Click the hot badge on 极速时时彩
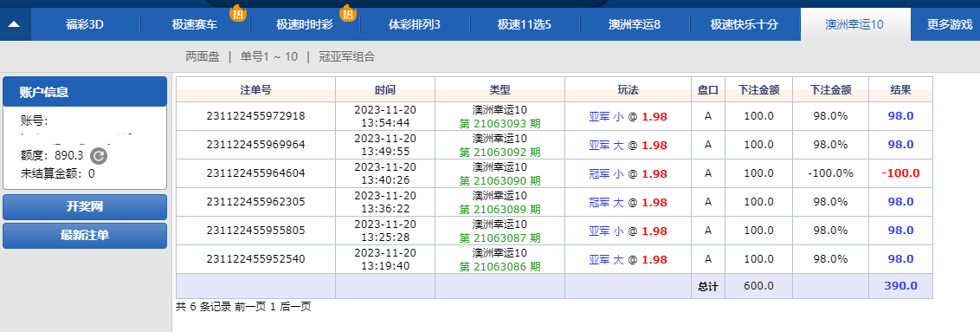Image resolution: width=980 pixels, height=332 pixels. point(348,12)
